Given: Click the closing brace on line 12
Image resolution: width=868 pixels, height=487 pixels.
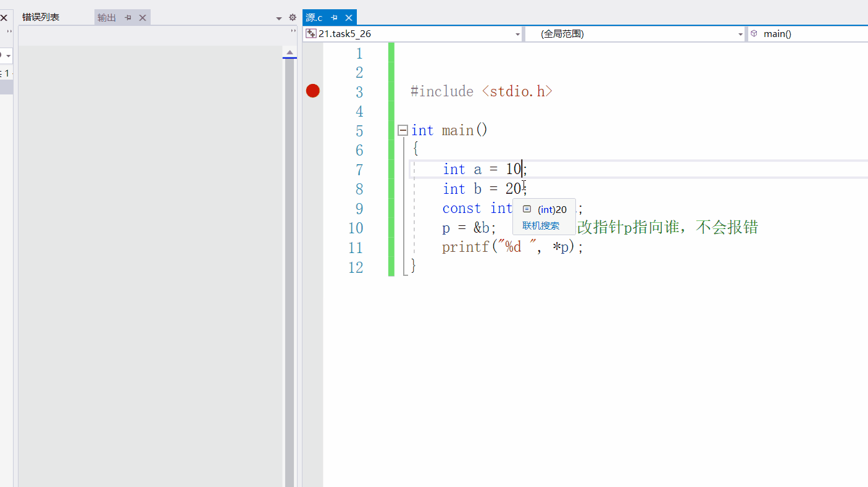Looking at the screenshot, I should click(x=414, y=267).
